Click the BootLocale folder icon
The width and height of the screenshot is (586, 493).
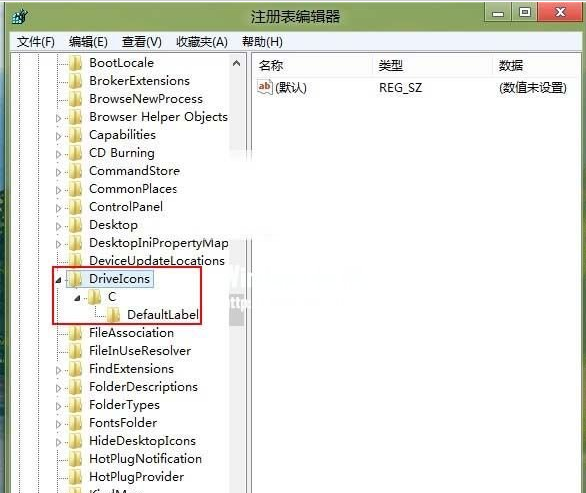click(x=75, y=63)
